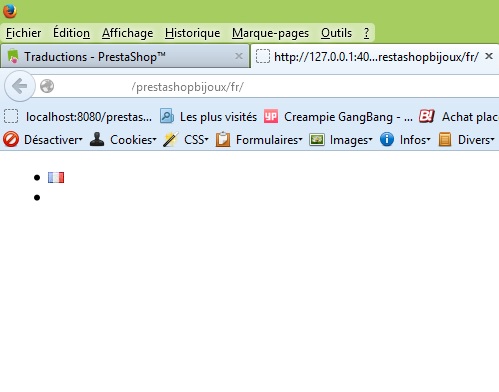Expand the Formulaires dropdown menu
Screen dimensions: 499x392
(x=269, y=140)
